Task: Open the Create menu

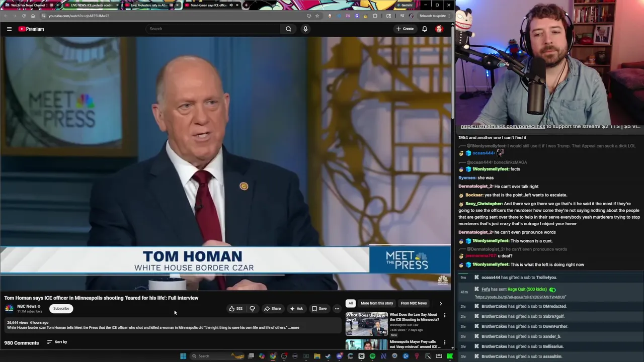Action: click(x=405, y=29)
